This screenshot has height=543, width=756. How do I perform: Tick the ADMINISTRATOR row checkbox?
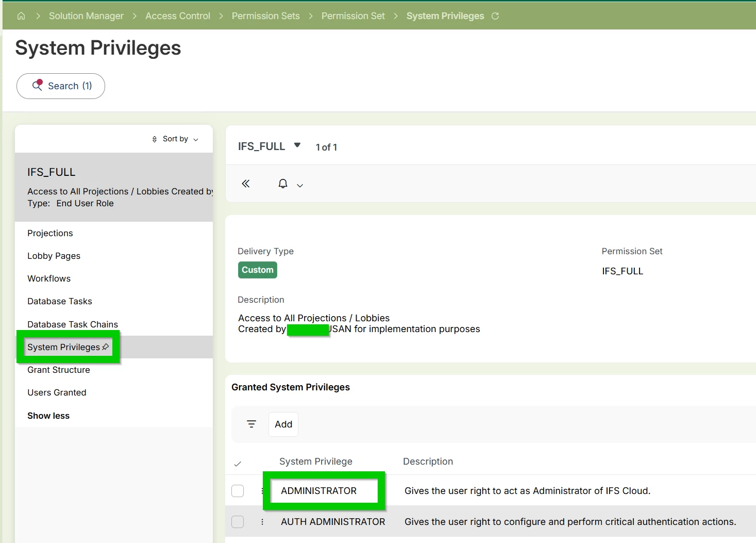tap(238, 491)
